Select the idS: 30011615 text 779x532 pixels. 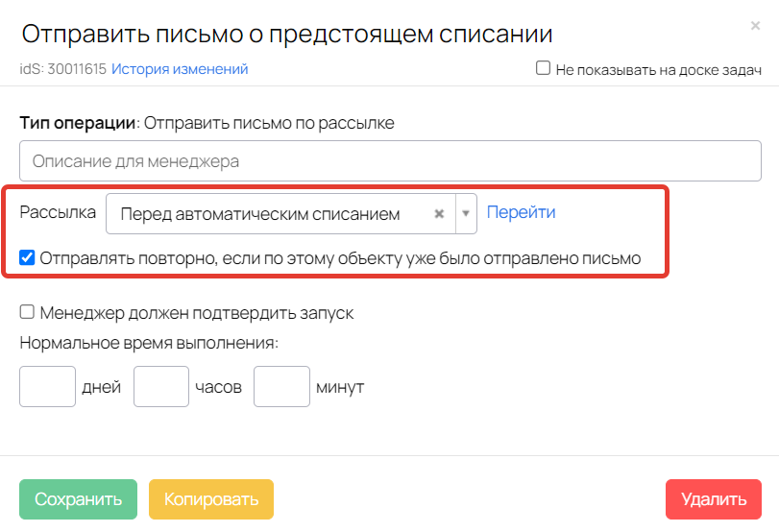coord(63,69)
